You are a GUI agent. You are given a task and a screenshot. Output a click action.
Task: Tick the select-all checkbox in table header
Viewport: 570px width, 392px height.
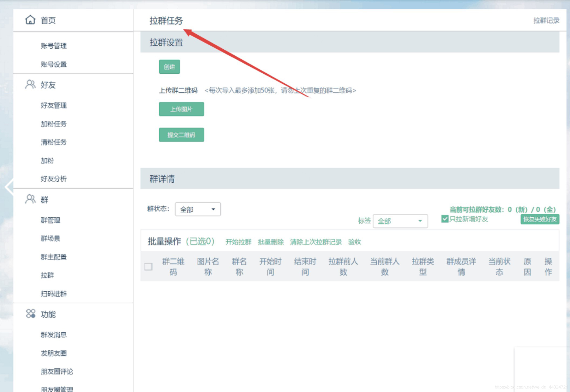point(148,267)
